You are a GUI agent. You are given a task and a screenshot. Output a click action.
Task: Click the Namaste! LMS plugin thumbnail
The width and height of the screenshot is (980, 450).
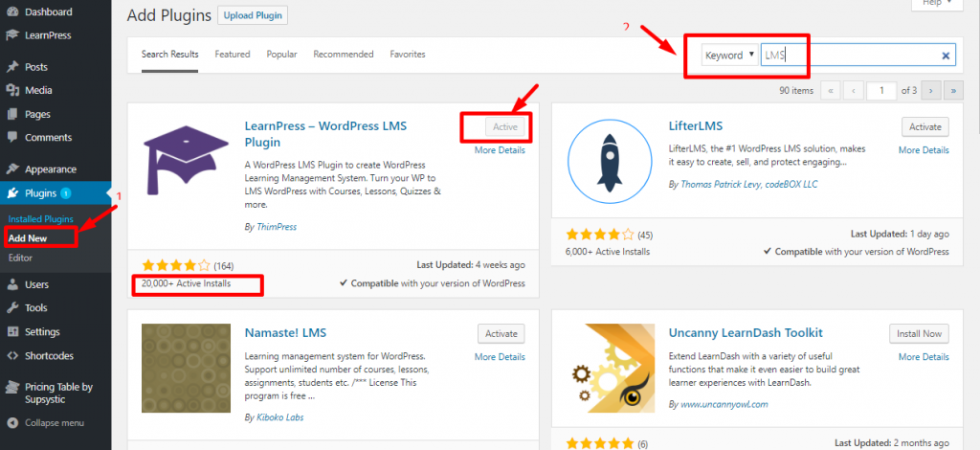click(x=186, y=367)
